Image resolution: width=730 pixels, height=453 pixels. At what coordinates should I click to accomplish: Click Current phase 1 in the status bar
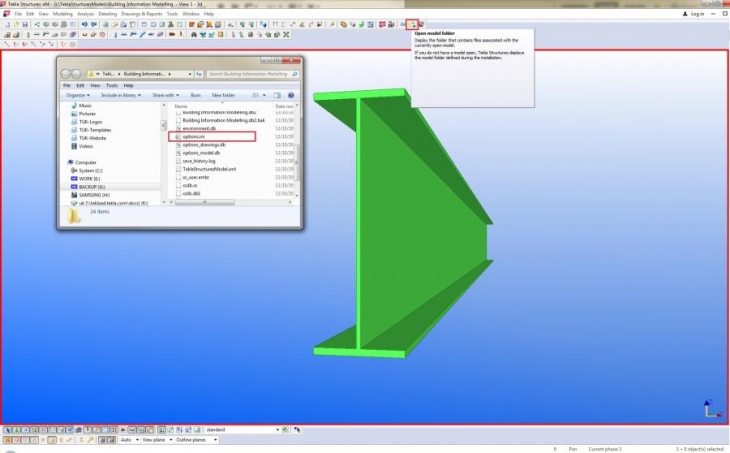pos(605,449)
